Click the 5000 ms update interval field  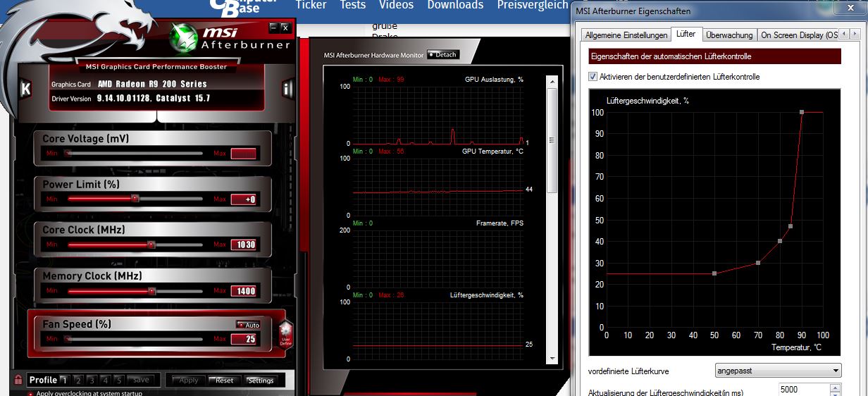[x=802, y=390]
